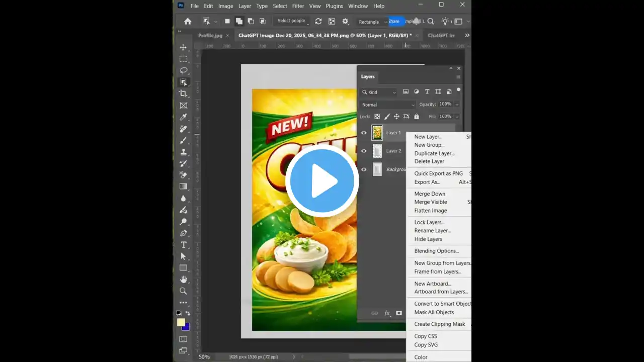
Task: Open the Layers panel options menu
Action: [x=458, y=77]
